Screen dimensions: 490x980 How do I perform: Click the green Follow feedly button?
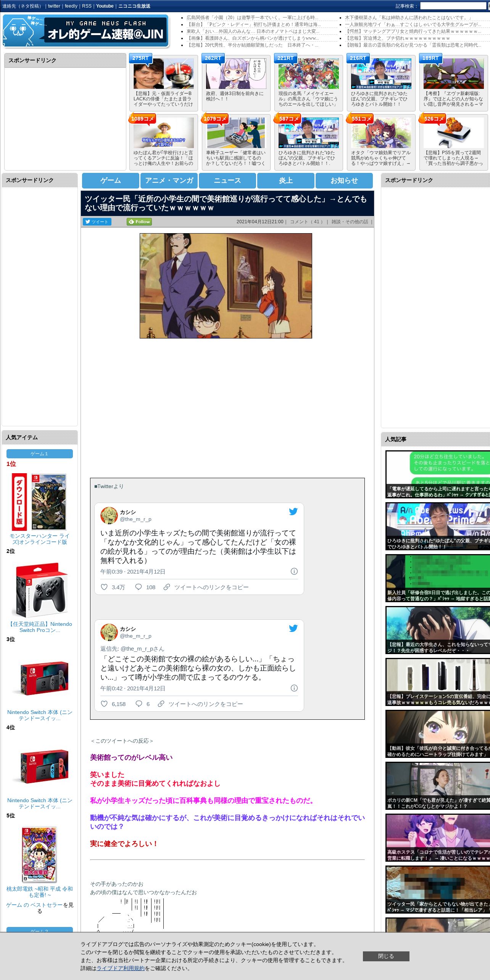(139, 222)
